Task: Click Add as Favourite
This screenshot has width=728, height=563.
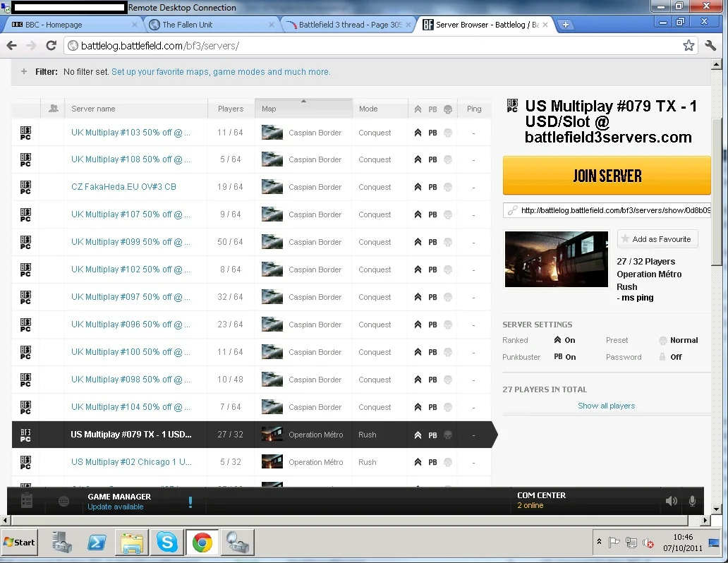Action: (657, 239)
